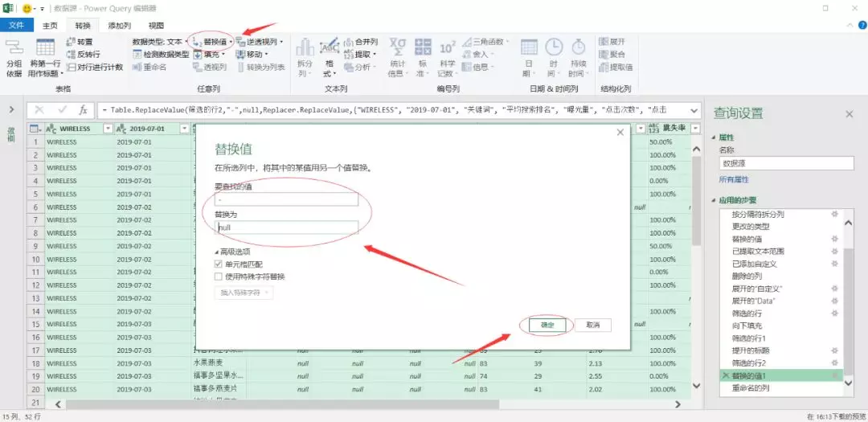Image resolution: width=868 pixels, height=422 pixels.
Task: Click the 拆分列 (Split Column) icon
Action: pyautogui.click(x=305, y=47)
